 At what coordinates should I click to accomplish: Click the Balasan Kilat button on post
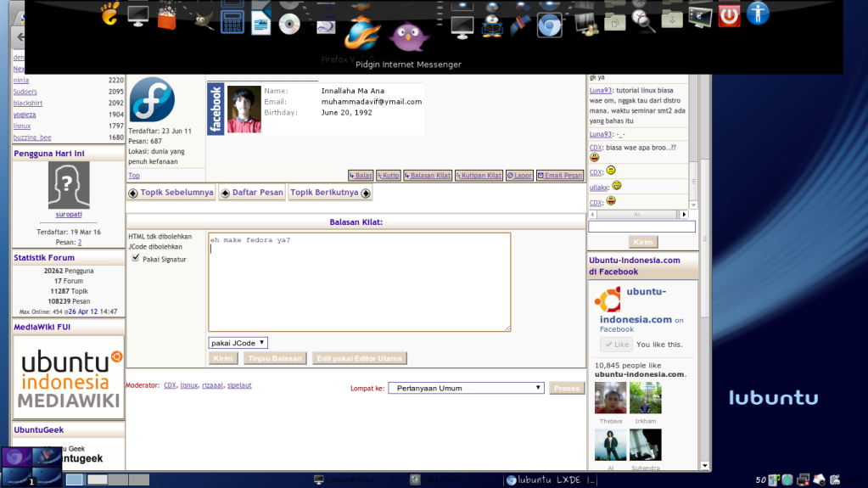click(x=428, y=176)
